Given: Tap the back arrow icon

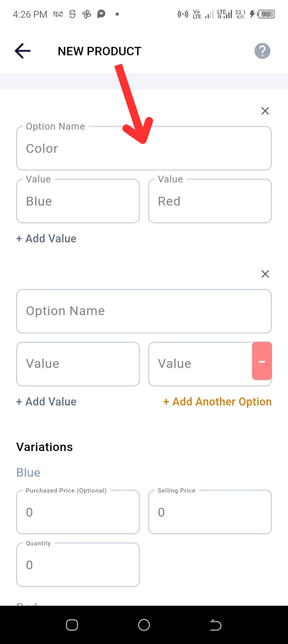Looking at the screenshot, I should point(22,51).
